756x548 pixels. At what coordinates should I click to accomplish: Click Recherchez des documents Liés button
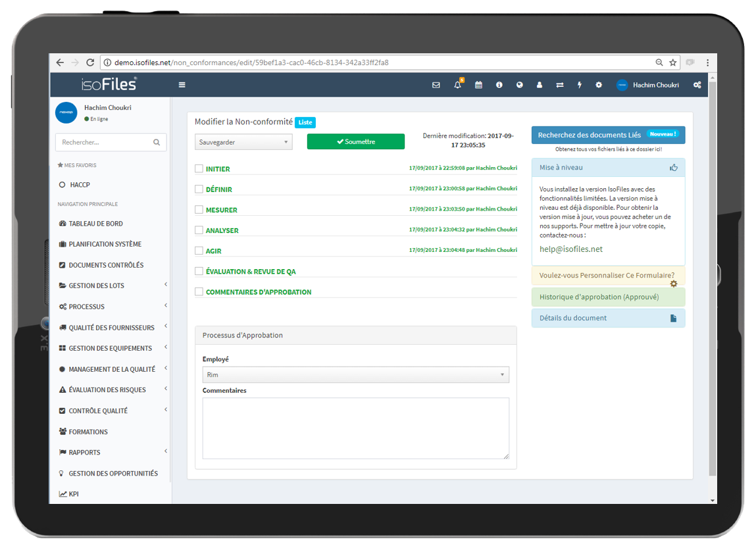point(609,135)
